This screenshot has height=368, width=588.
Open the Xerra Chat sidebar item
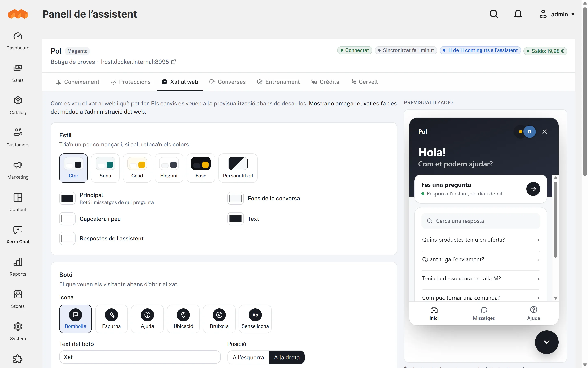pos(18,235)
